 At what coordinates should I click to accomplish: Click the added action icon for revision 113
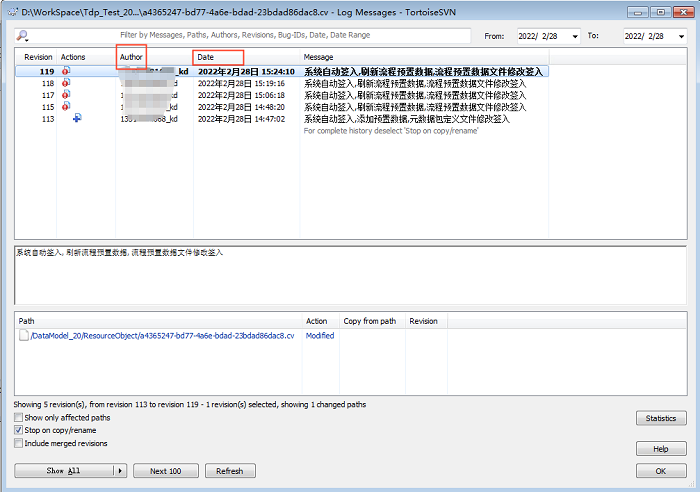click(x=77, y=118)
